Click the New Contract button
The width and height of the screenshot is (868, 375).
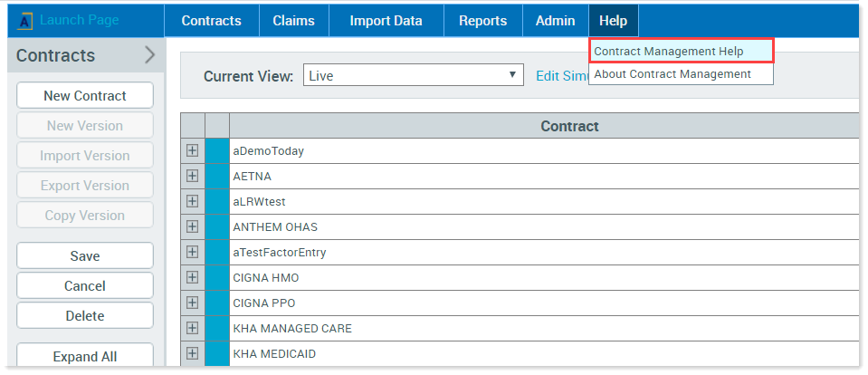click(85, 96)
